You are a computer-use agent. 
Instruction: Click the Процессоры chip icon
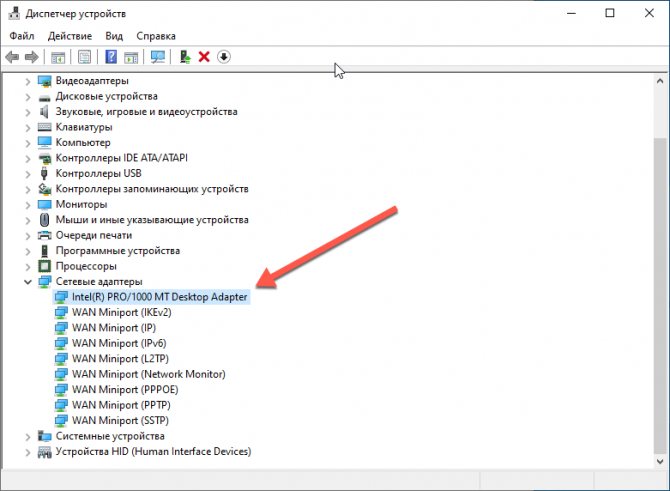click(x=44, y=266)
